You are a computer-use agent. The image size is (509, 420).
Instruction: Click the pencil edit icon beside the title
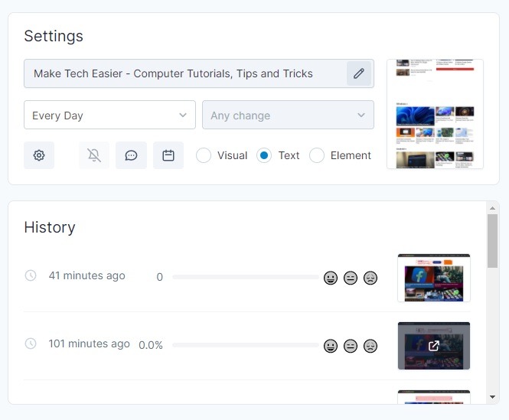[359, 73]
